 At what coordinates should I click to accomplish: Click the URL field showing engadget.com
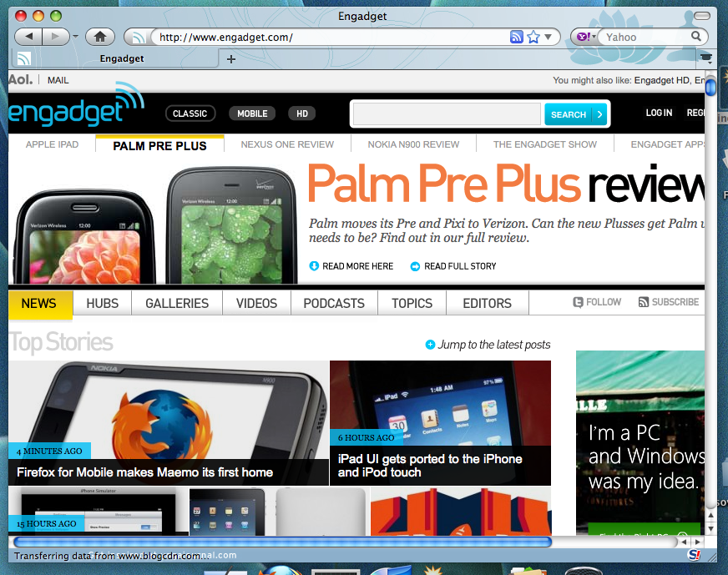click(x=331, y=37)
